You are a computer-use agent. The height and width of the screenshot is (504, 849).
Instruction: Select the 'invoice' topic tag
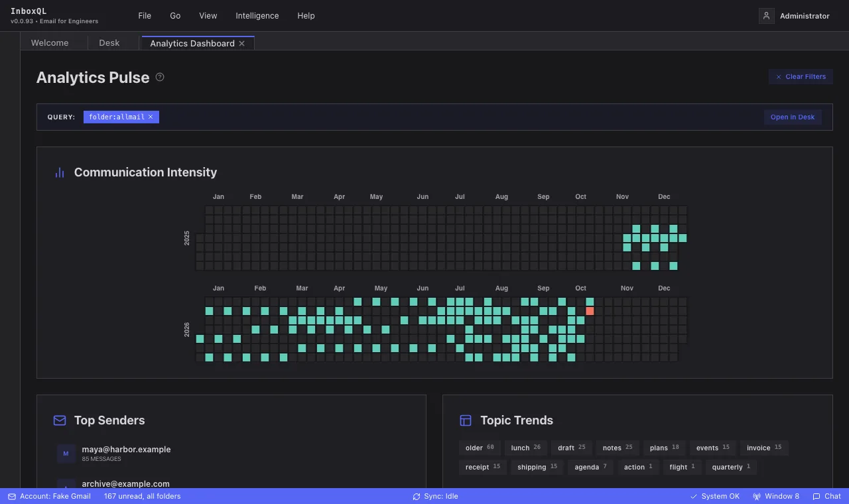coord(764,448)
